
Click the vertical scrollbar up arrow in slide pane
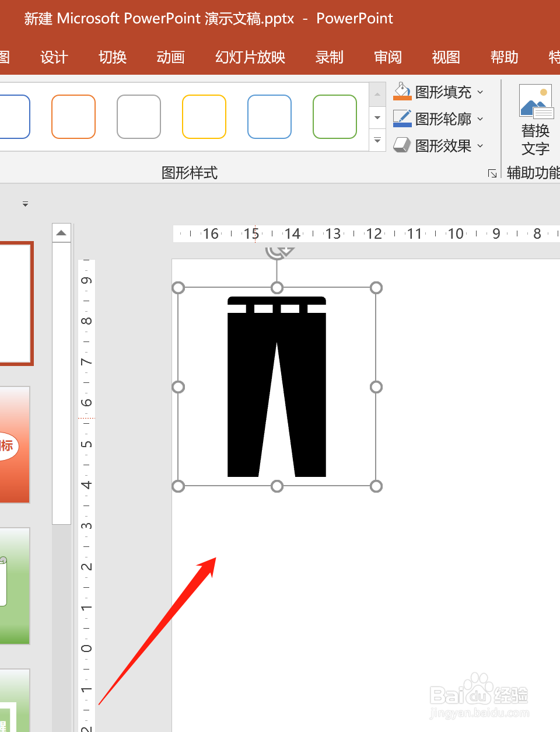(61, 232)
